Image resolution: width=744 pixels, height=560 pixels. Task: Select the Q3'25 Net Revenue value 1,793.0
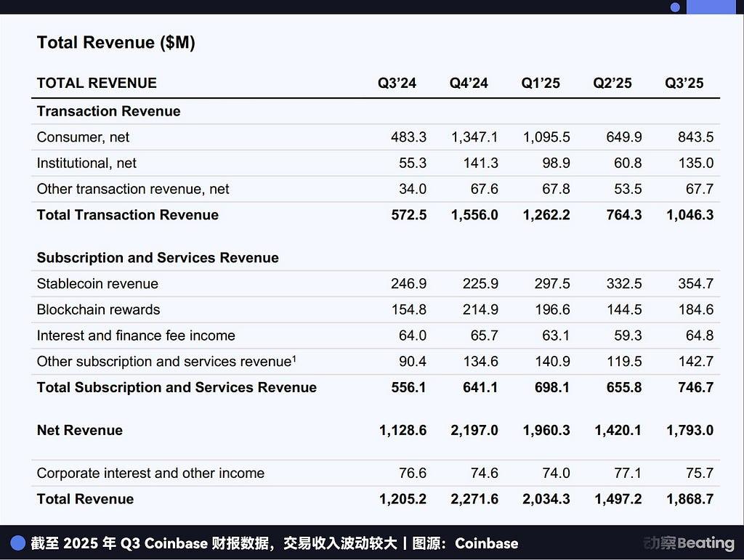(690, 431)
